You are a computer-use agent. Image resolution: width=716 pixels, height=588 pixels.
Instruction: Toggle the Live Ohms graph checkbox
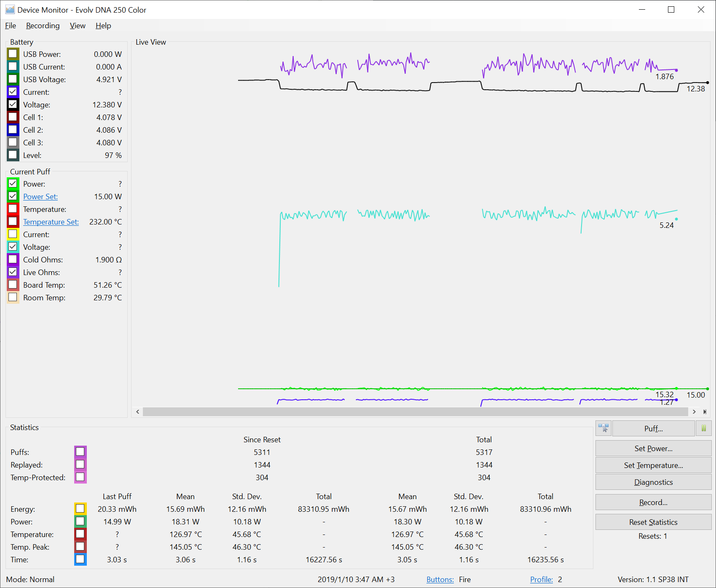point(13,272)
